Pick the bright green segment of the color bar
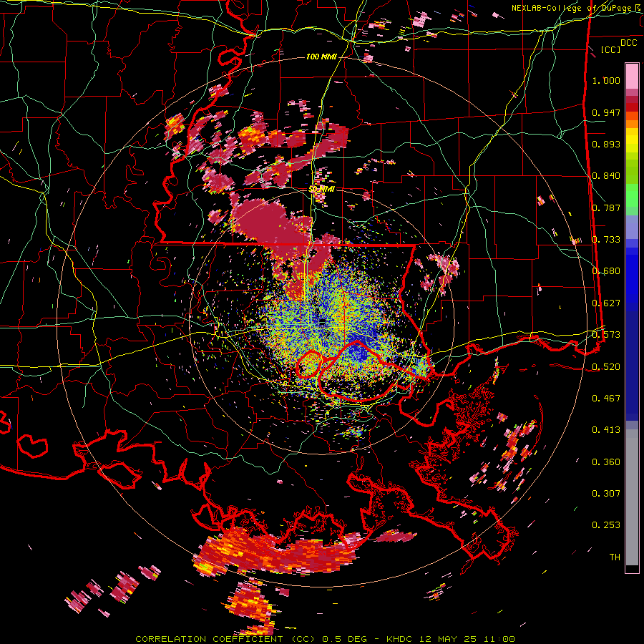 [x=632, y=195]
